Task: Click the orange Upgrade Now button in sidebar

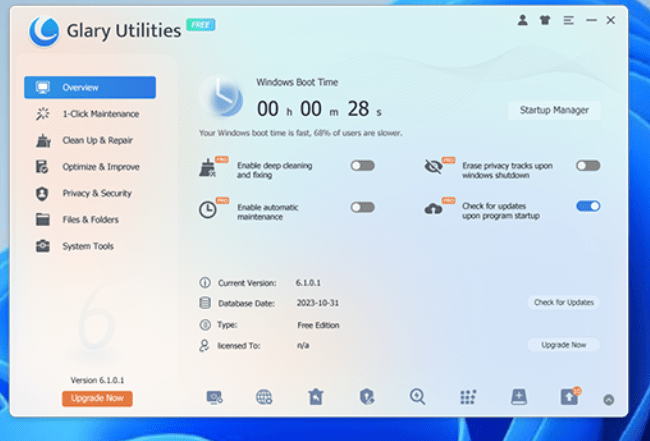Action: (x=97, y=398)
